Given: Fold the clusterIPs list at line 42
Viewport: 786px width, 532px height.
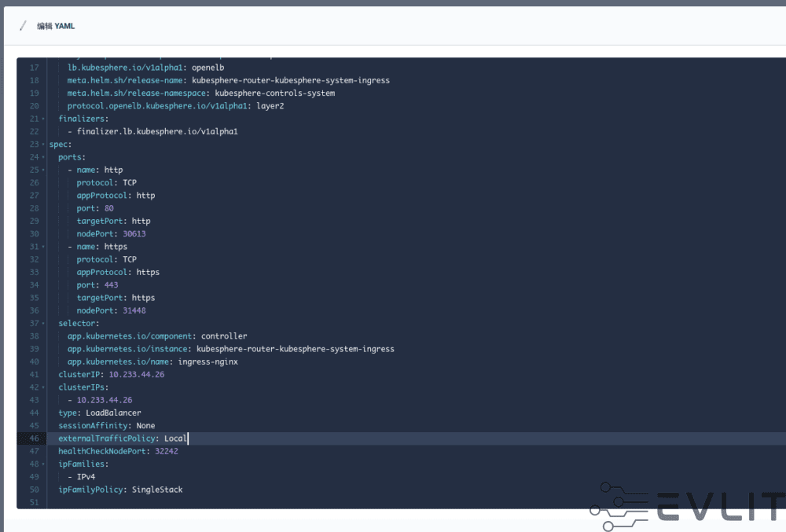Looking at the screenshot, I should (43, 387).
